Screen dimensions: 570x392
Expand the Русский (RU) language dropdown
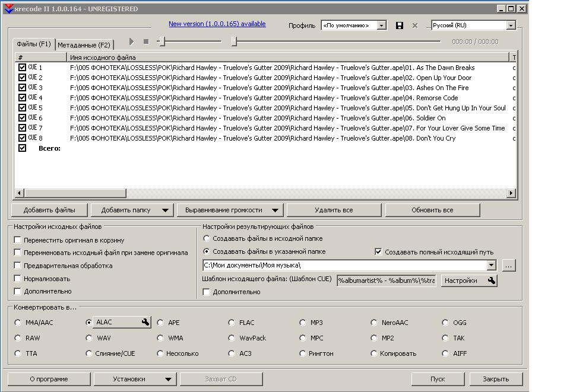[511, 26]
